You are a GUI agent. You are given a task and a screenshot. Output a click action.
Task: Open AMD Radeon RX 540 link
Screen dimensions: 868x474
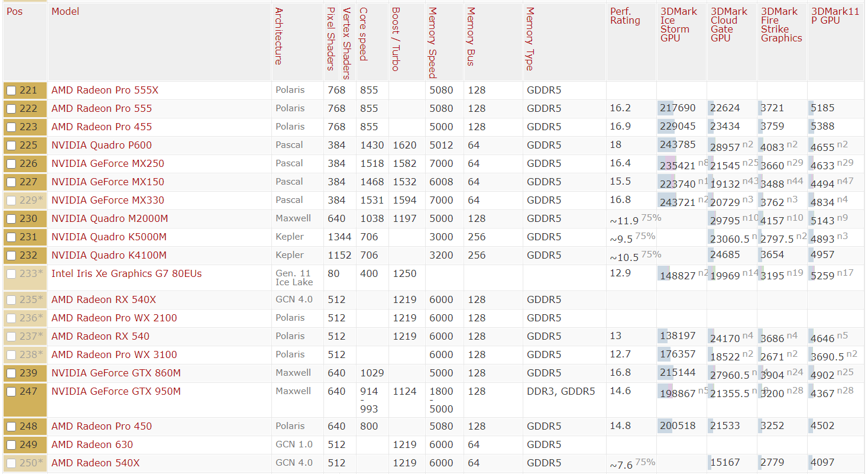pyautogui.click(x=100, y=337)
